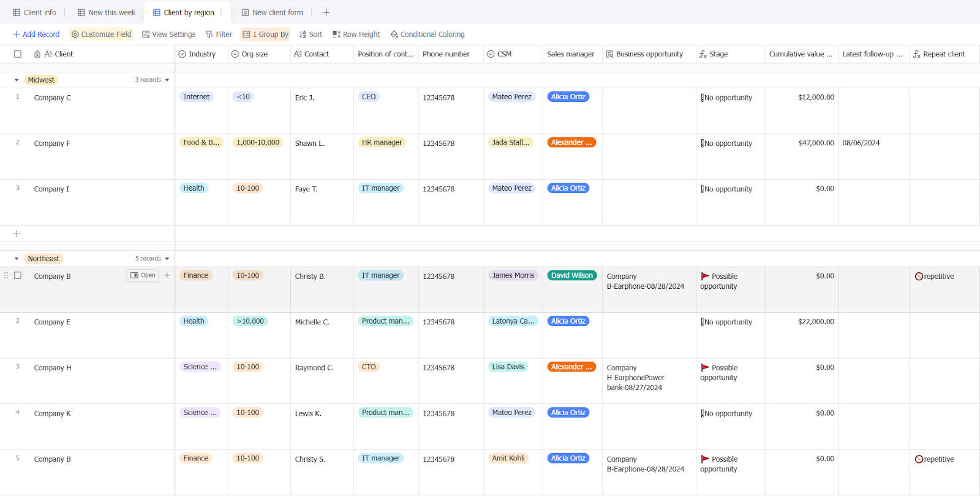Open Conditional Coloring settings
980x496 pixels.
pos(428,34)
